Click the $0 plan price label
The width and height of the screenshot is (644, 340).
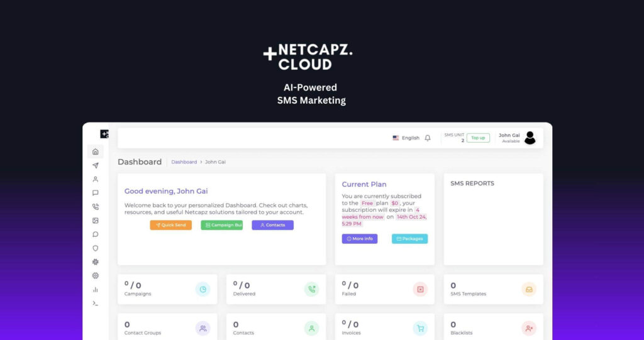tap(395, 203)
